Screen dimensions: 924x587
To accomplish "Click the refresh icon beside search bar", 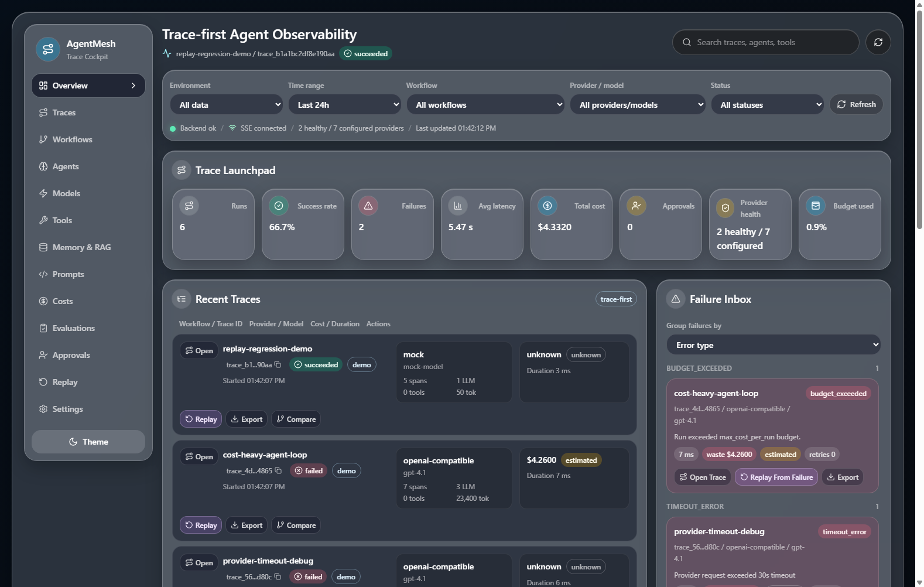I will click(x=878, y=42).
